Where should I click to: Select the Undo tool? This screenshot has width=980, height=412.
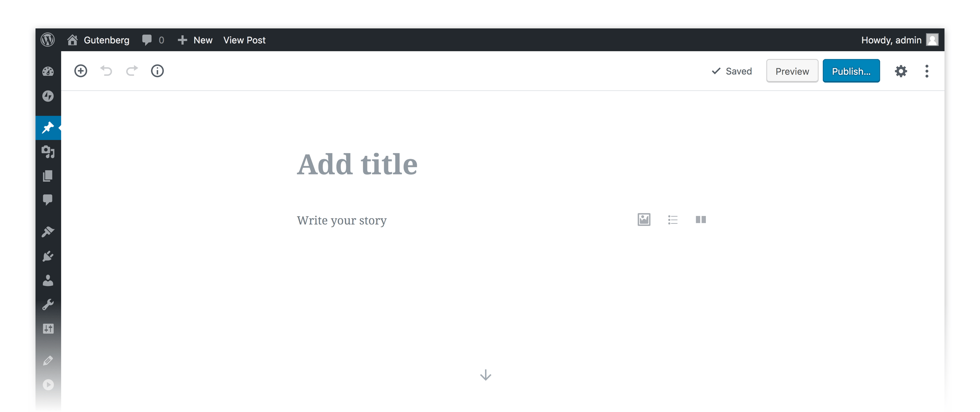pos(106,71)
